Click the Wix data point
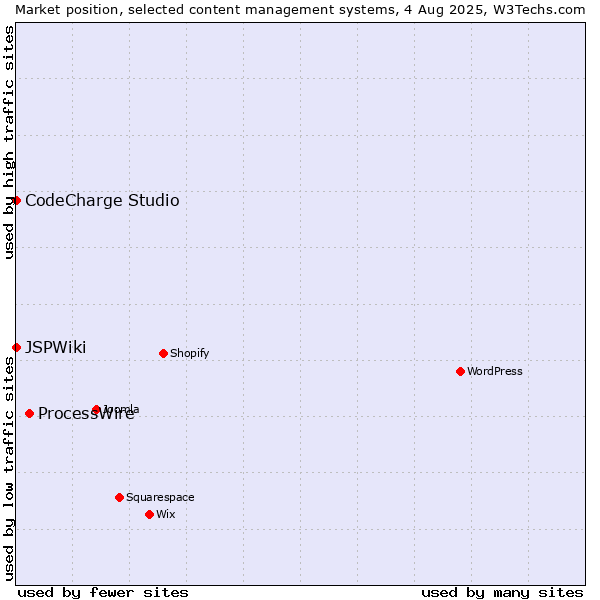Image resolution: width=600 pixels, height=600 pixels. (x=150, y=514)
